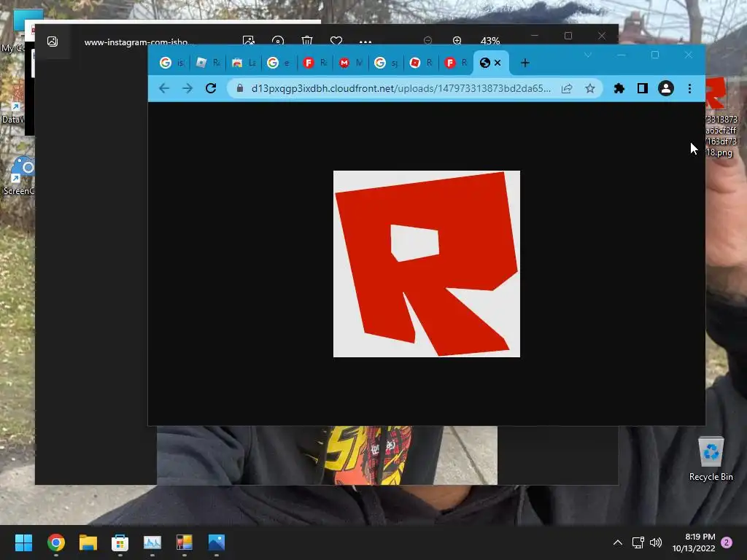Click the photo shown in Photos window
The height and width of the screenshot is (560, 747).
[x=327, y=455]
